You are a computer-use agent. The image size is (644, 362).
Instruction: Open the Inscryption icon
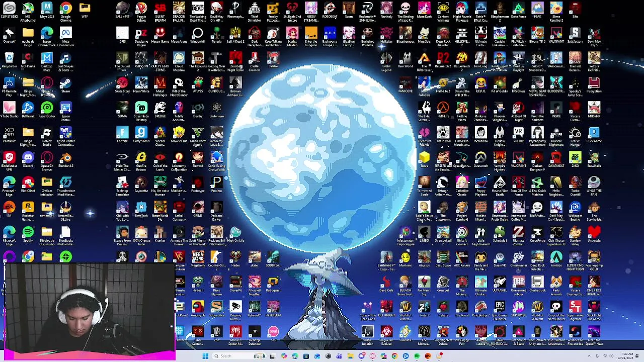594,85
